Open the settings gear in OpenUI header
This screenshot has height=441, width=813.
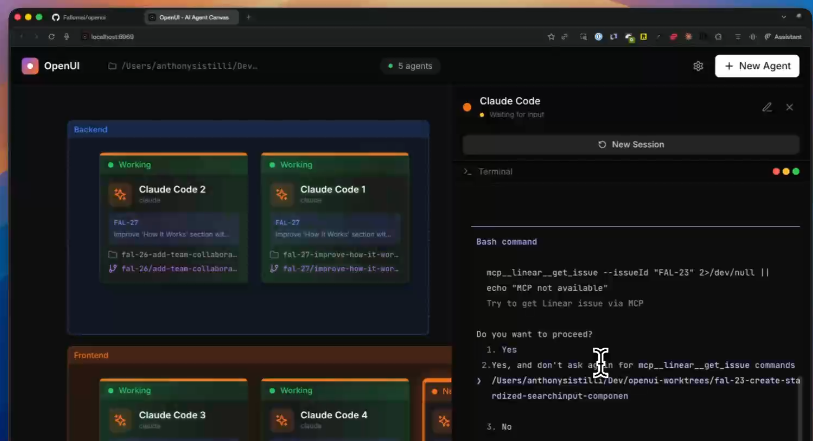coord(698,66)
